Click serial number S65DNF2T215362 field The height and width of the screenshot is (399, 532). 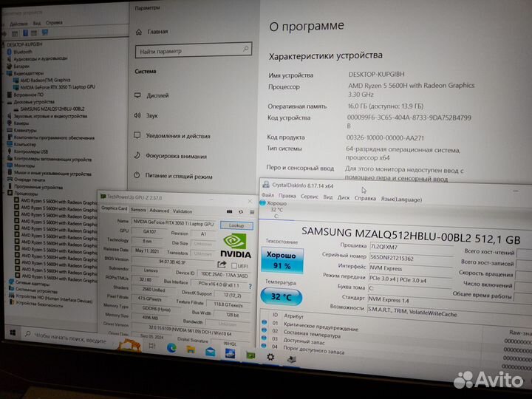tap(411, 259)
